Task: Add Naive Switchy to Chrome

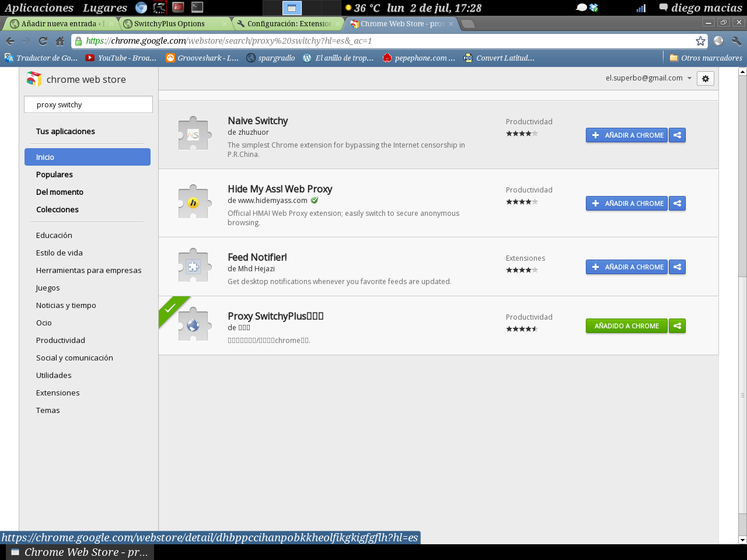Action: point(627,135)
